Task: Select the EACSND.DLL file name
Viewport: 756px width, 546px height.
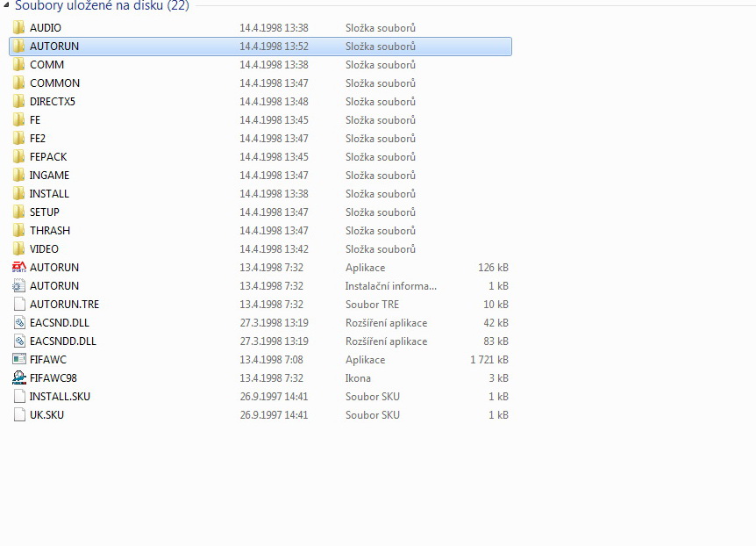Action: click(60, 323)
